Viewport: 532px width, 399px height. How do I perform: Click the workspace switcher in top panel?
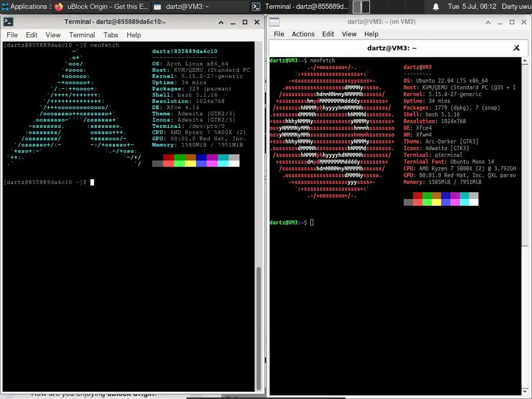tap(361, 7)
